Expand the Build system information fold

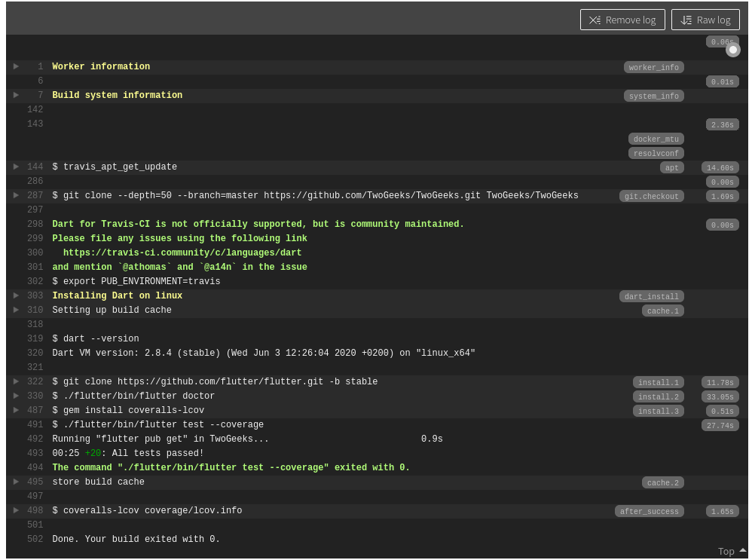(x=16, y=95)
